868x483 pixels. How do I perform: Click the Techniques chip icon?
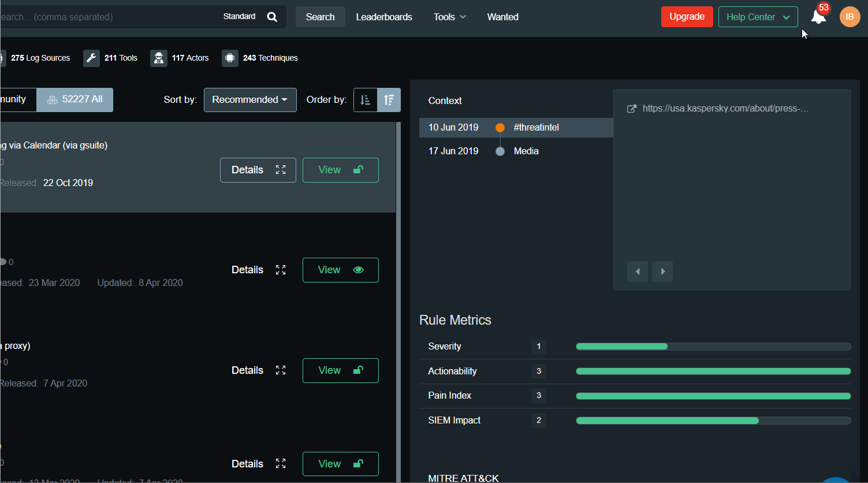(230, 58)
